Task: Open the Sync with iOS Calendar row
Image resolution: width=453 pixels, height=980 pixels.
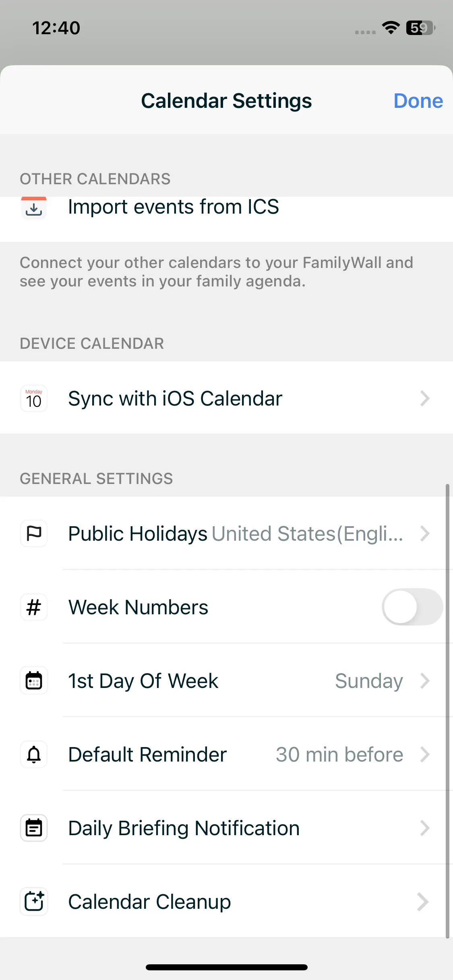Action: tap(175, 399)
